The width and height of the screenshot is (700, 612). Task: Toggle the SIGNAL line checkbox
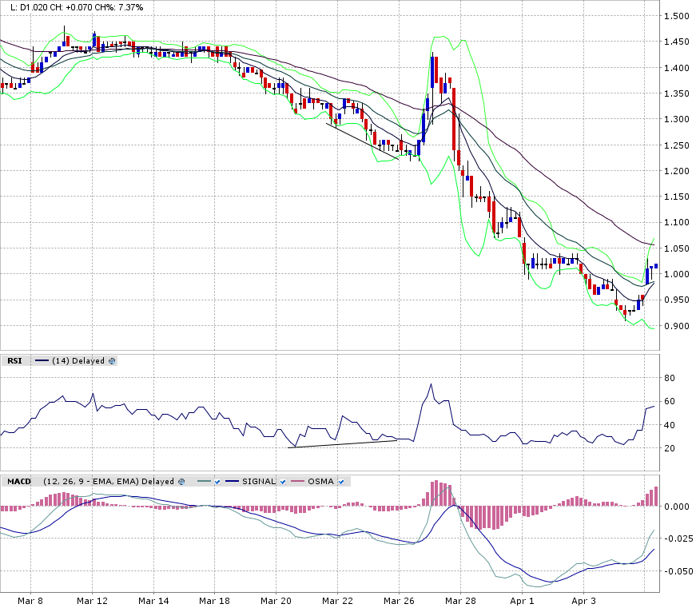(284, 481)
